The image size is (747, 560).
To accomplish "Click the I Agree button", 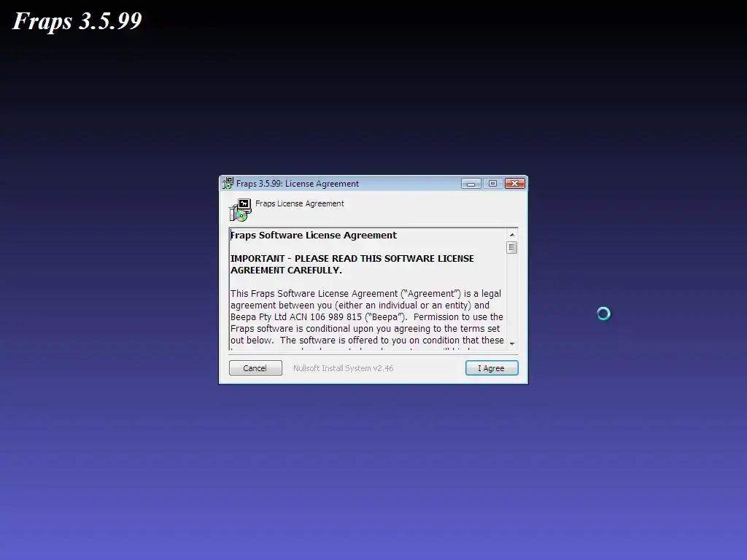I will coord(492,368).
